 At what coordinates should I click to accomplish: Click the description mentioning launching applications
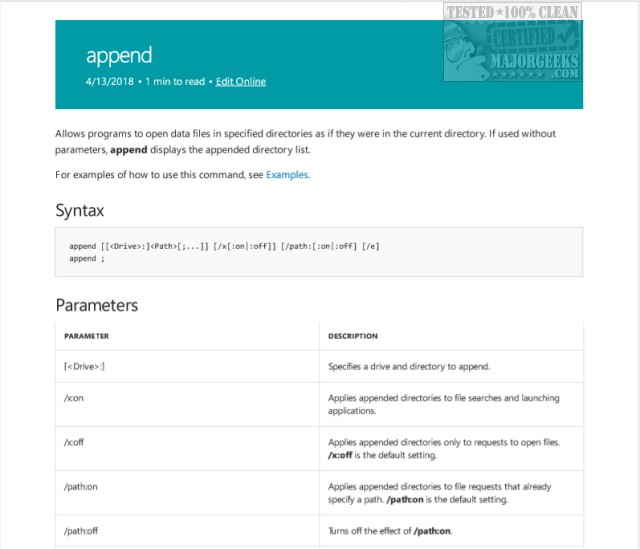pyautogui.click(x=443, y=404)
